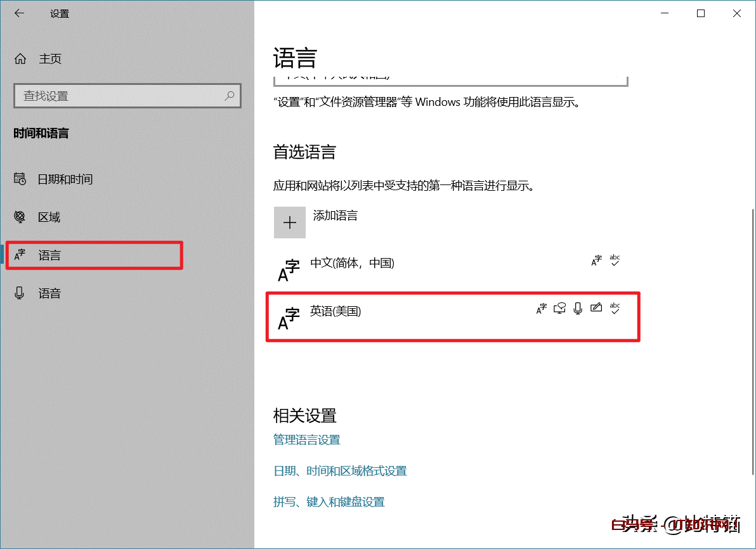Click the abc basic typing icon for 中文(简体, 中国)

pyautogui.click(x=613, y=260)
